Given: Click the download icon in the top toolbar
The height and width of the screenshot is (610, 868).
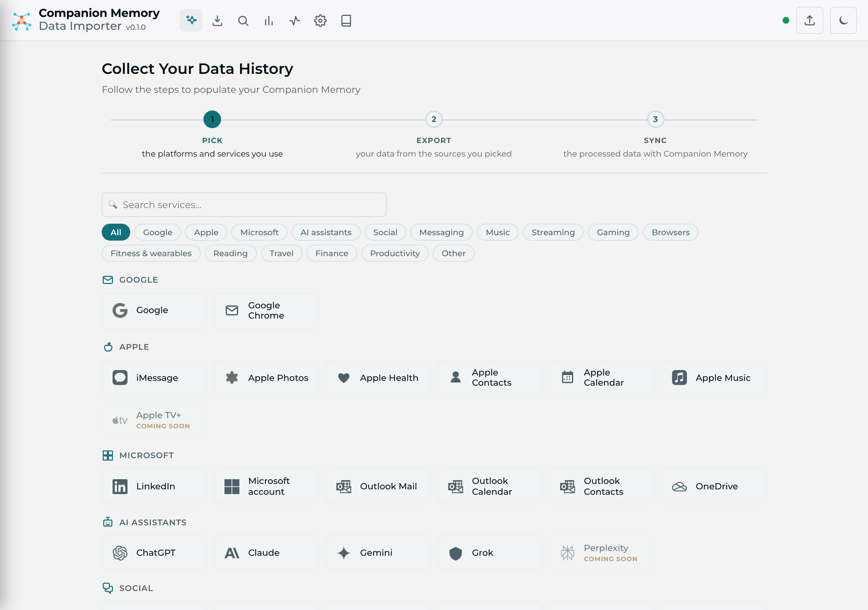Looking at the screenshot, I should click(x=217, y=20).
